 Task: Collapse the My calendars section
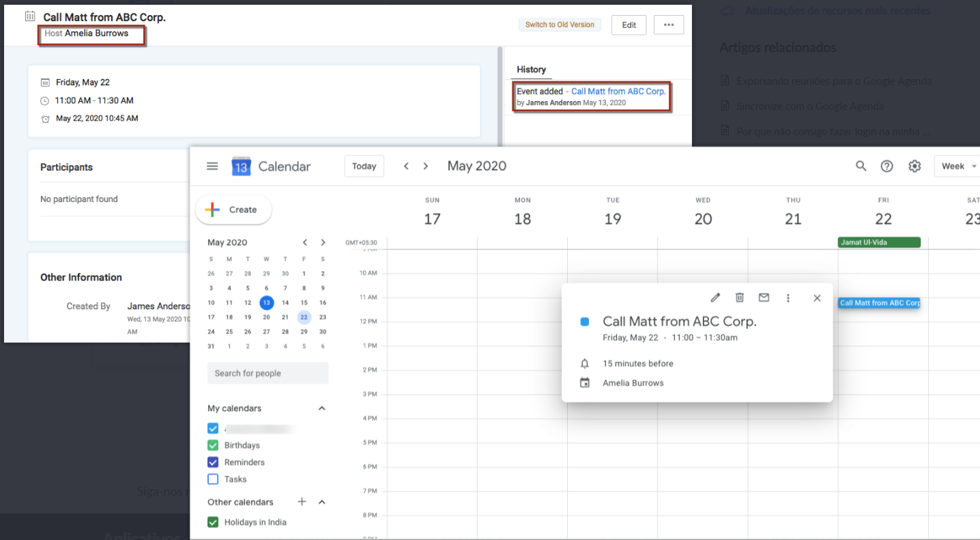point(322,408)
